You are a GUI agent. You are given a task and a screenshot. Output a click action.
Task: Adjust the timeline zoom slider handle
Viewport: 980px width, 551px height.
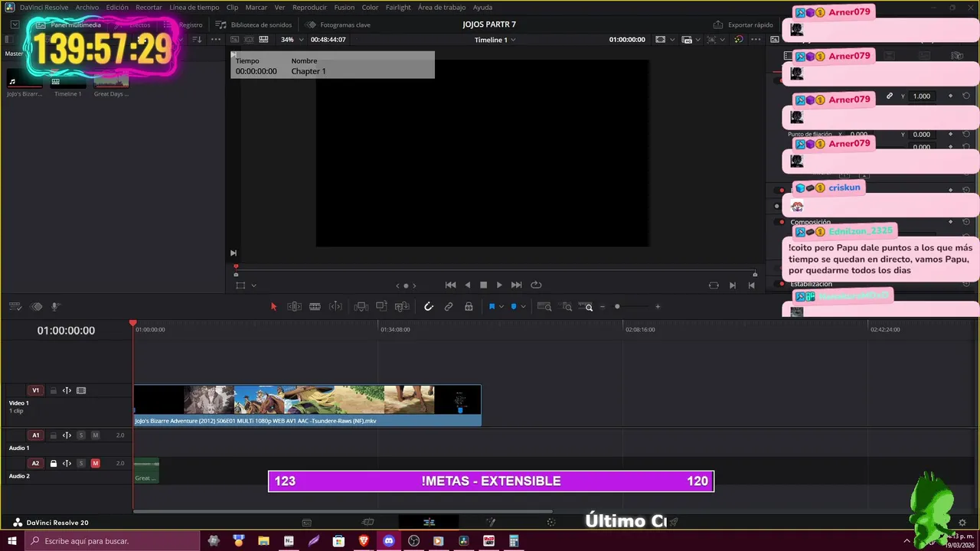pos(617,307)
